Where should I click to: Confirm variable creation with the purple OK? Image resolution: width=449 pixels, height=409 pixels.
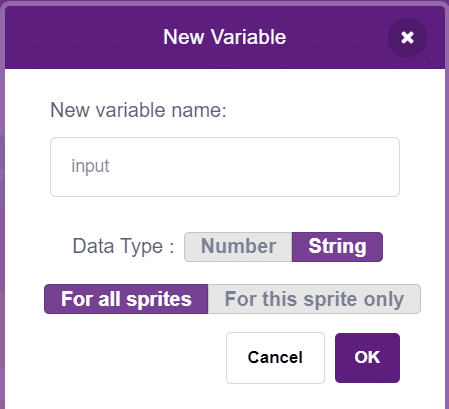pyautogui.click(x=367, y=358)
